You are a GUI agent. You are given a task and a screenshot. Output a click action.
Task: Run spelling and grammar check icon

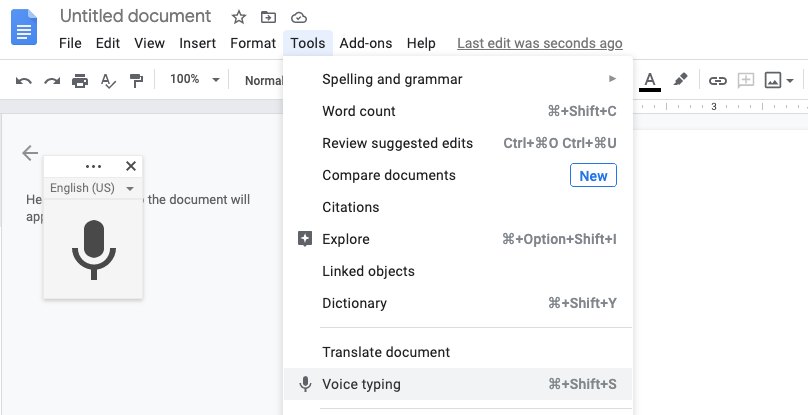coord(108,80)
